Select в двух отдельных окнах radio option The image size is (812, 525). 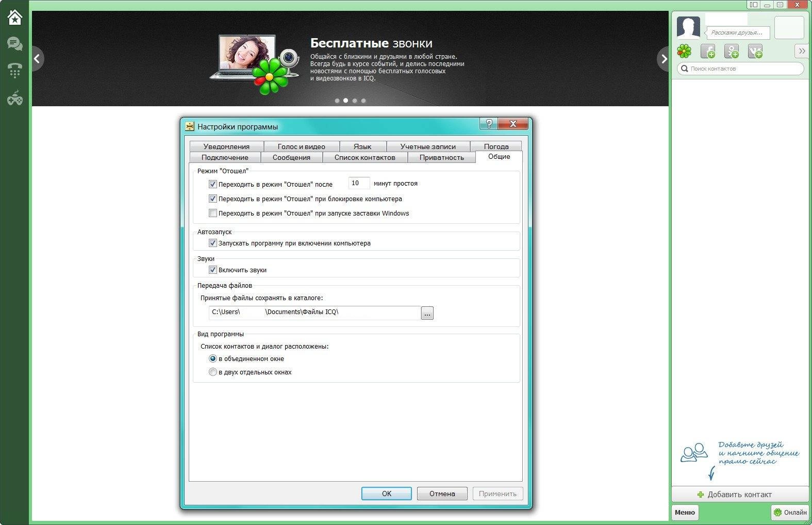(x=212, y=372)
